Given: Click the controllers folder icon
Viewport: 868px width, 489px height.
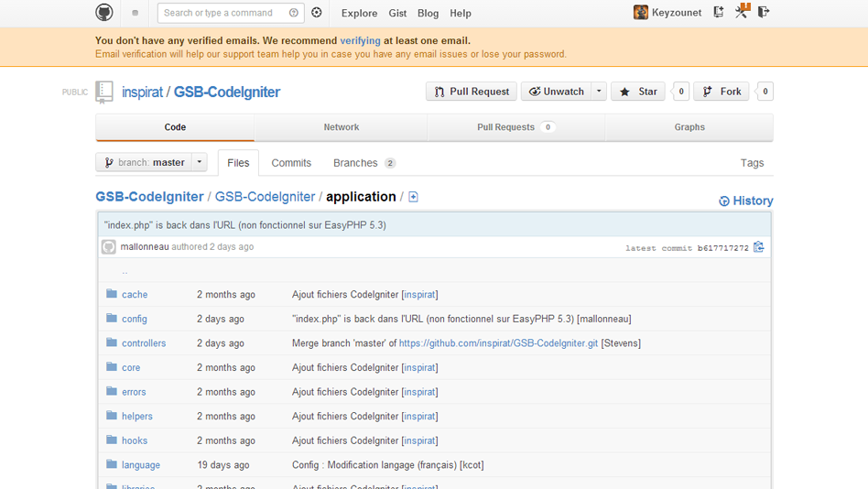Looking at the screenshot, I should point(112,342).
